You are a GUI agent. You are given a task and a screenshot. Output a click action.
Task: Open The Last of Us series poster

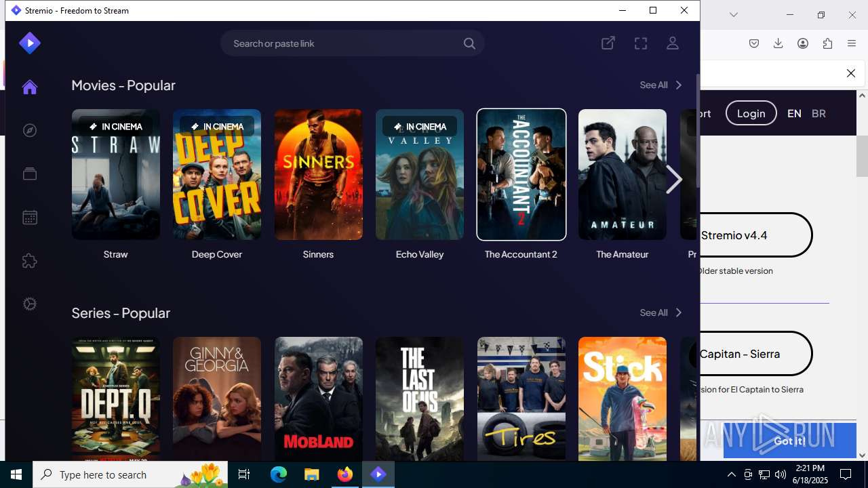[x=420, y=399]
